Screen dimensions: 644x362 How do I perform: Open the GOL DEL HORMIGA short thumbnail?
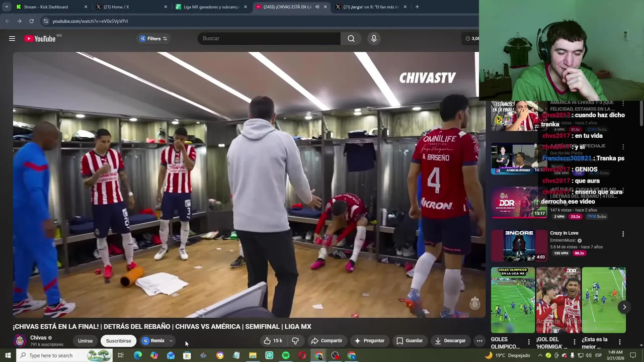click(558, 300)
